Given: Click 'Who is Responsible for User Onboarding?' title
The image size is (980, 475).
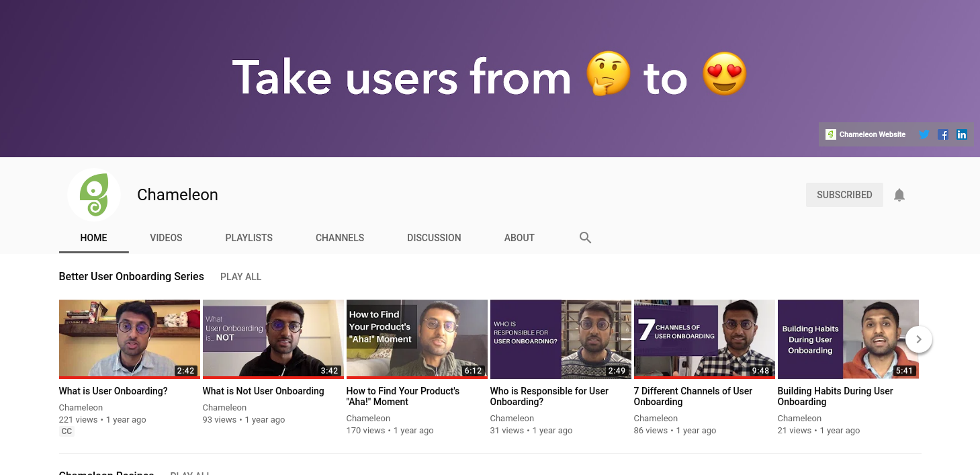Looking at the screenshot, I should [x=549, y=396].
